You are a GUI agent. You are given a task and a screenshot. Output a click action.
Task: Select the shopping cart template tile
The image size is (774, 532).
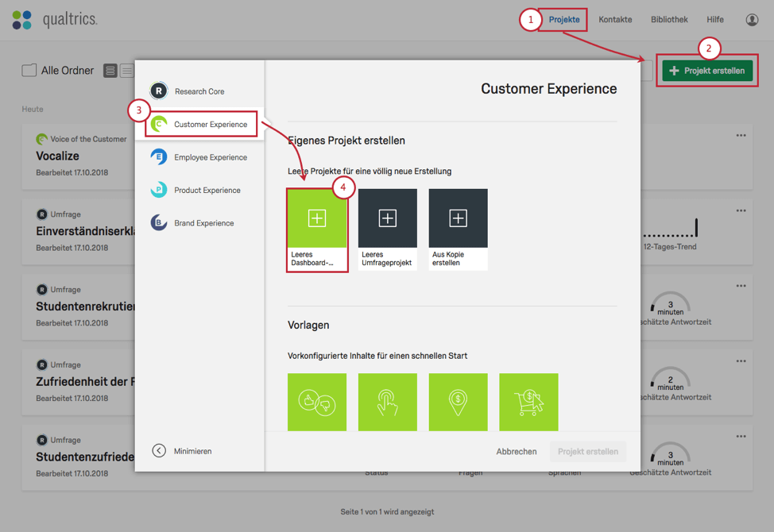coord(528,402)
